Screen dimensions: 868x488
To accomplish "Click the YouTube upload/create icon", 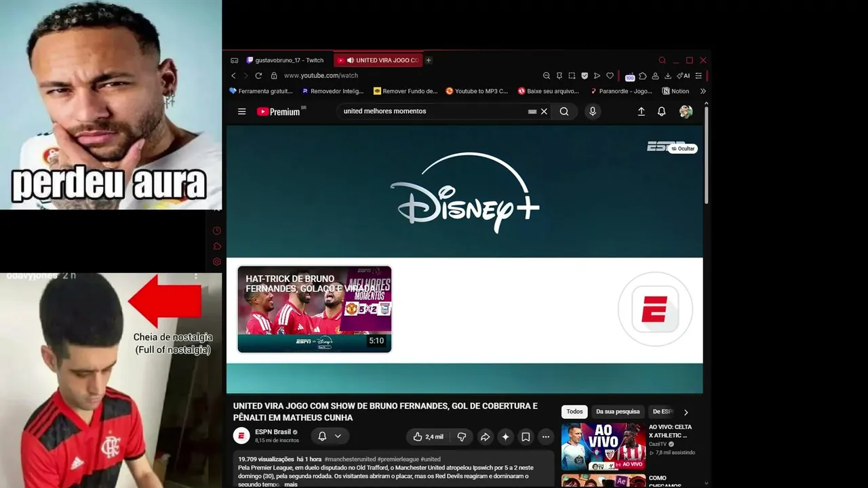I will coord(642,112).
